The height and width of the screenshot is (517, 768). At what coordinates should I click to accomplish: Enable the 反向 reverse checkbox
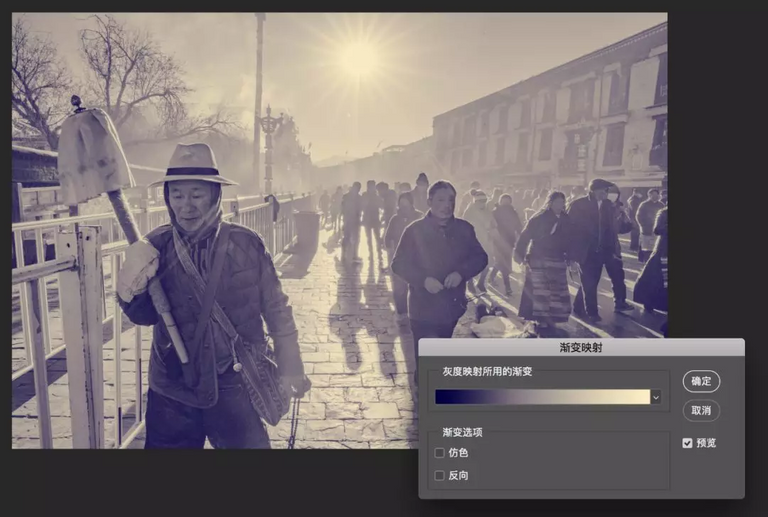click(x=439, y=475)
